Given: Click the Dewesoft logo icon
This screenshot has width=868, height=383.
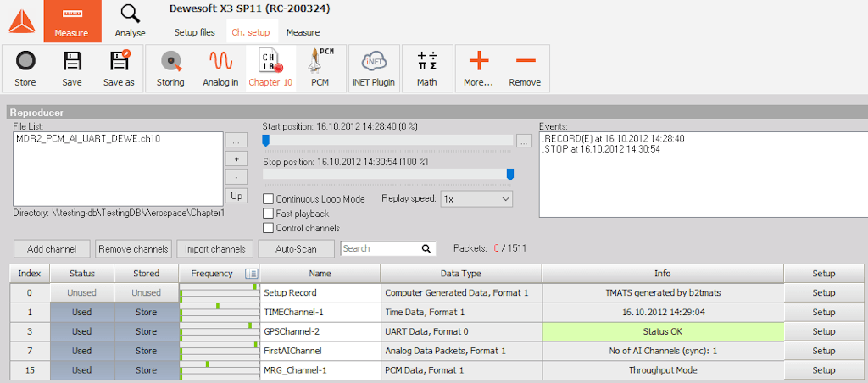Looking at the screenshot, I should pos(21,21).
